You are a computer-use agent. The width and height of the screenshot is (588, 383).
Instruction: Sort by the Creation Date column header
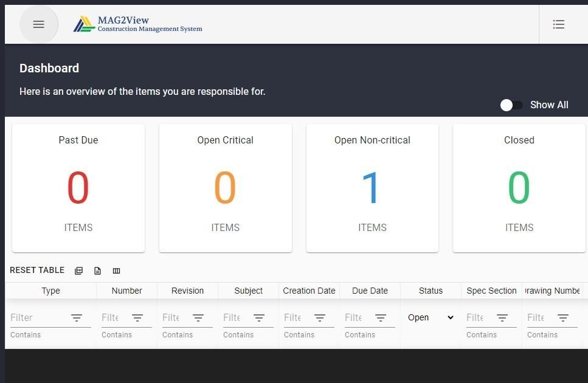click(x=309, y=291)
